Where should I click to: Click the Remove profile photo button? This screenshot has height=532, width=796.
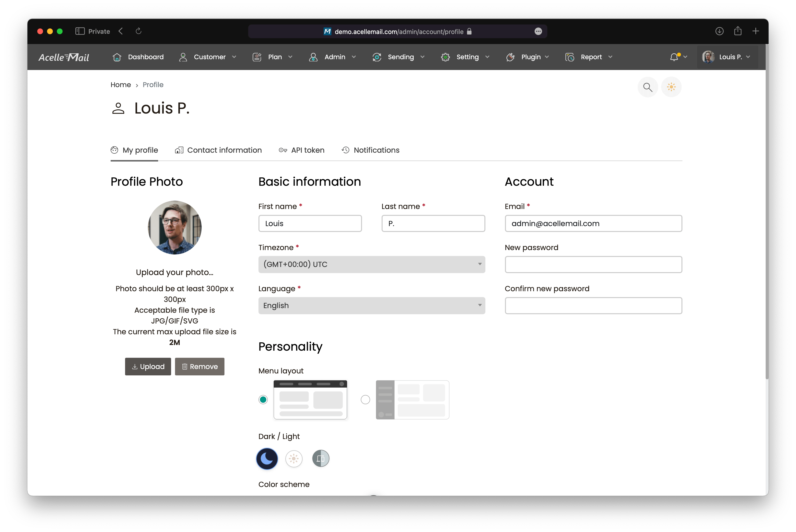tap(200, 366)
